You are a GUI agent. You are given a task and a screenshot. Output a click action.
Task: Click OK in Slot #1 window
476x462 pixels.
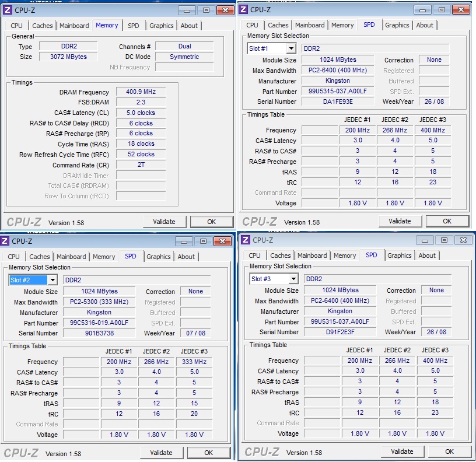(x=447, y=221)
